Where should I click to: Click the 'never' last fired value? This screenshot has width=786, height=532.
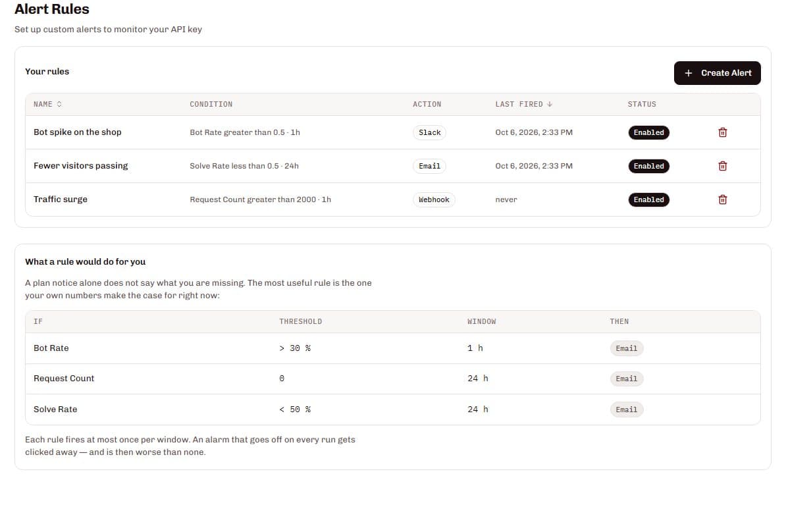(x=506, y=199)
